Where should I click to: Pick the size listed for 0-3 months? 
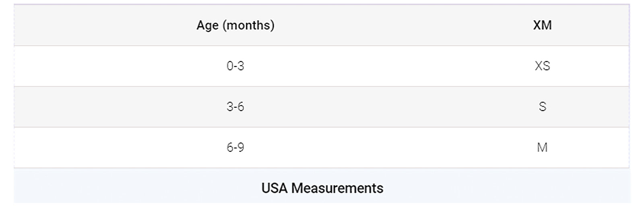click(x=542, y=66)
